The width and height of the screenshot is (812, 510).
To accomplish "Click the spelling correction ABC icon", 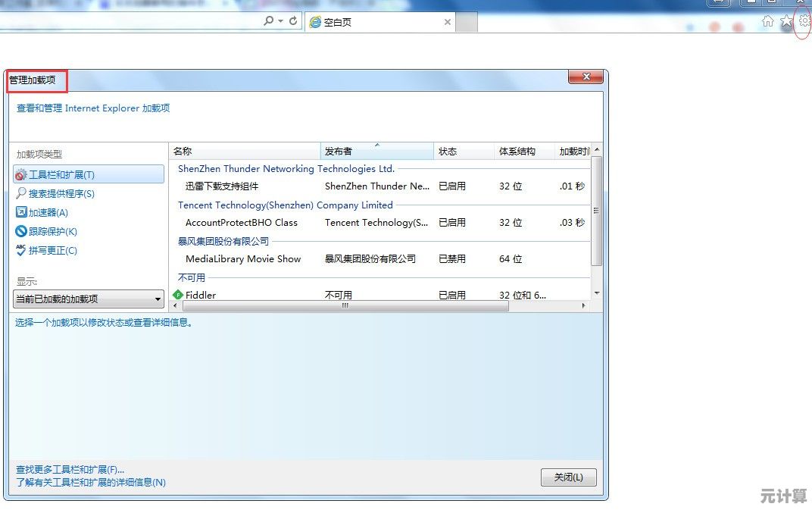I will 20,250.
